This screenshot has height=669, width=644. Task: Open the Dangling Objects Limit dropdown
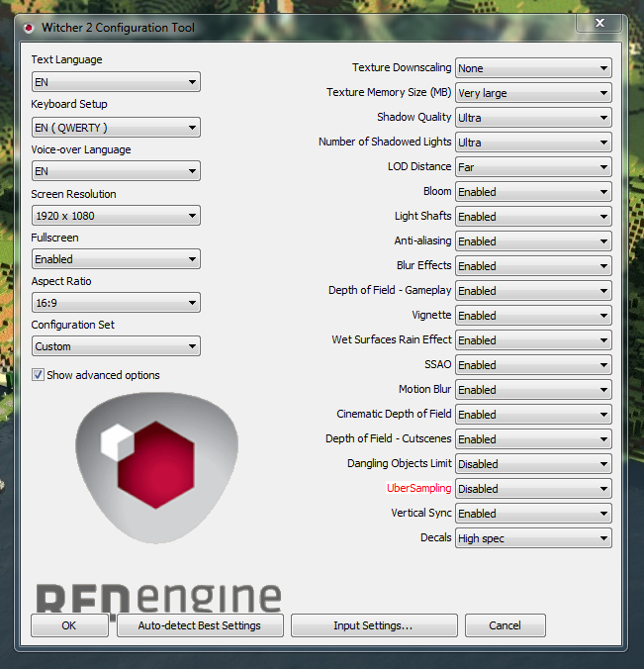point(533,464)
